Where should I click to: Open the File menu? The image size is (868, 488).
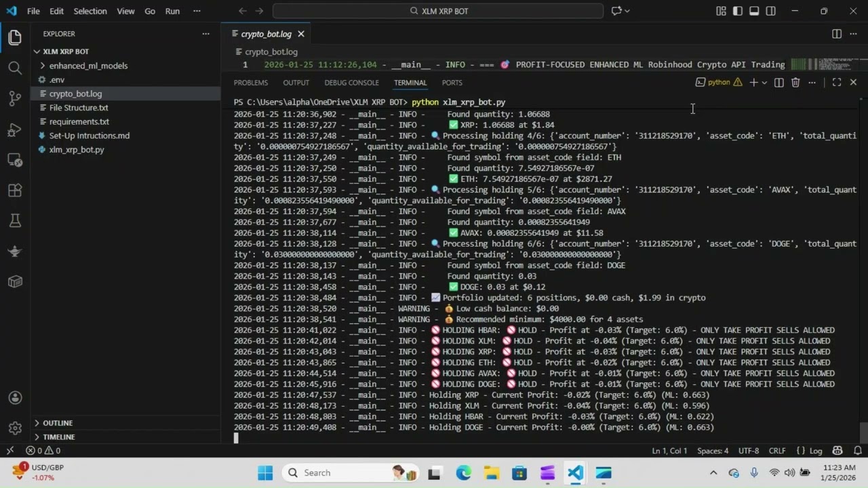(x=33, y=11)
